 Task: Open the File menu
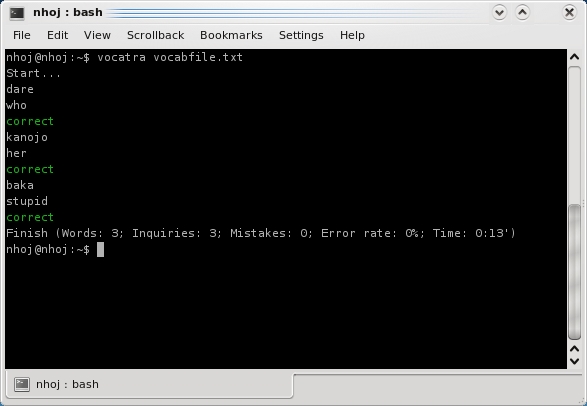(x=22, y=35)
